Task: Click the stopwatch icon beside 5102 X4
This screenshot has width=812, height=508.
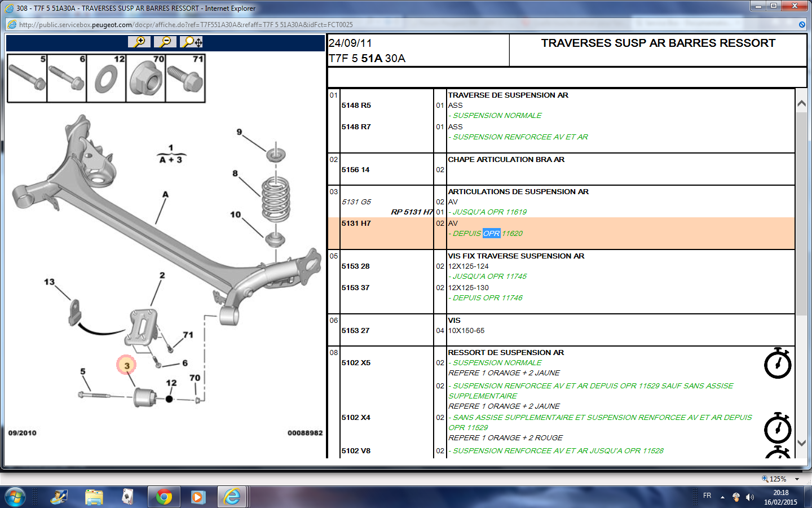Action: [778, 428]
